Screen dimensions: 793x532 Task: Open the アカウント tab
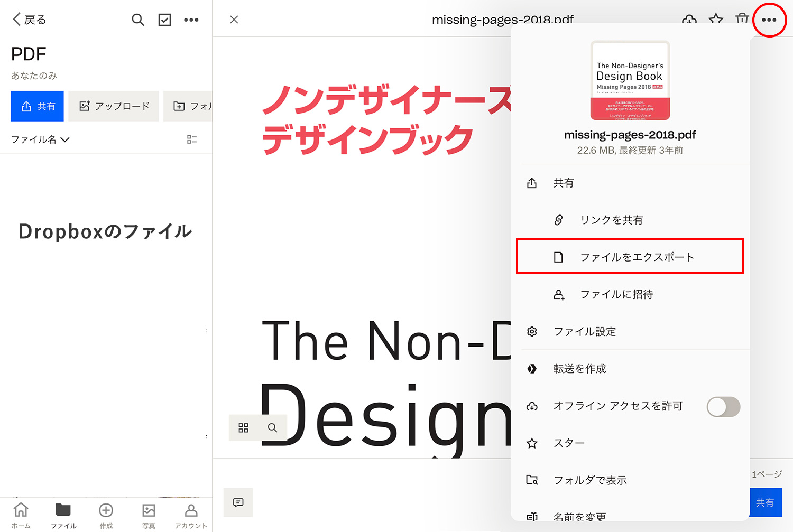[191, 515]
